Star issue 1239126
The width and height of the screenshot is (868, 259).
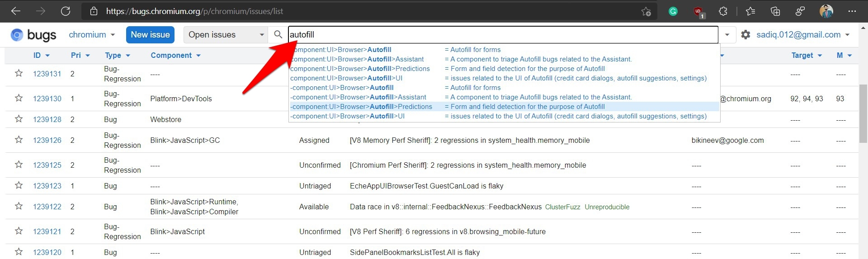(x=19, y=140)
